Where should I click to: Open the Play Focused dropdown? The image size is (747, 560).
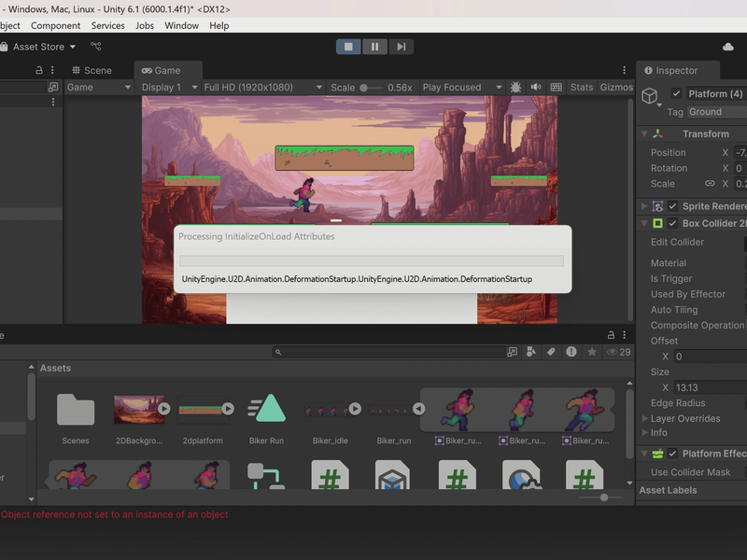(x=462, y=87)
